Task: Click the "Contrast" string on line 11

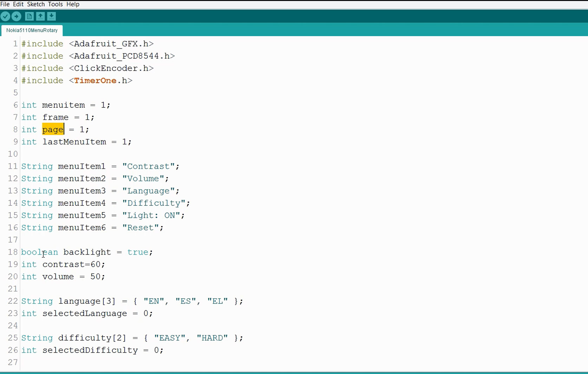Action: click(148, 166)
